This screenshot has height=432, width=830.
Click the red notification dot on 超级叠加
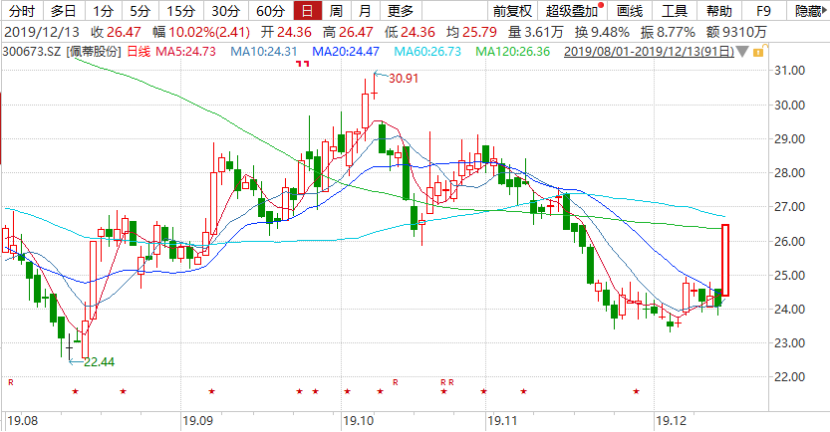[601, 6]
